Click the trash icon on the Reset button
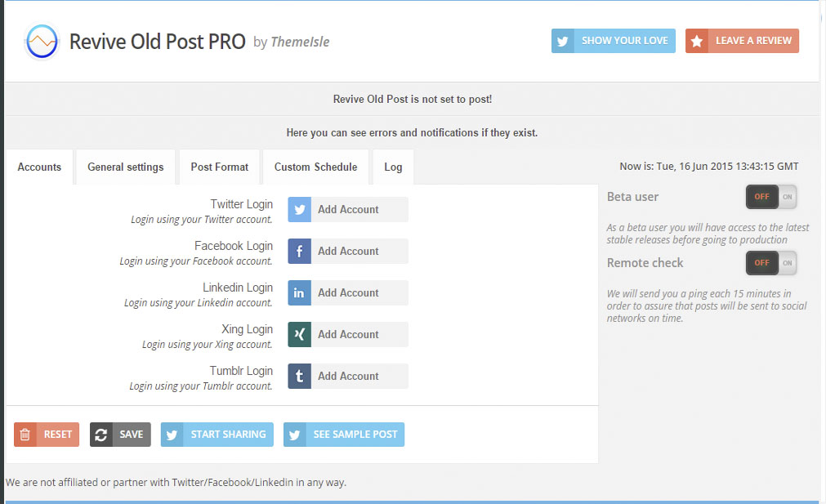 point(25,435)
